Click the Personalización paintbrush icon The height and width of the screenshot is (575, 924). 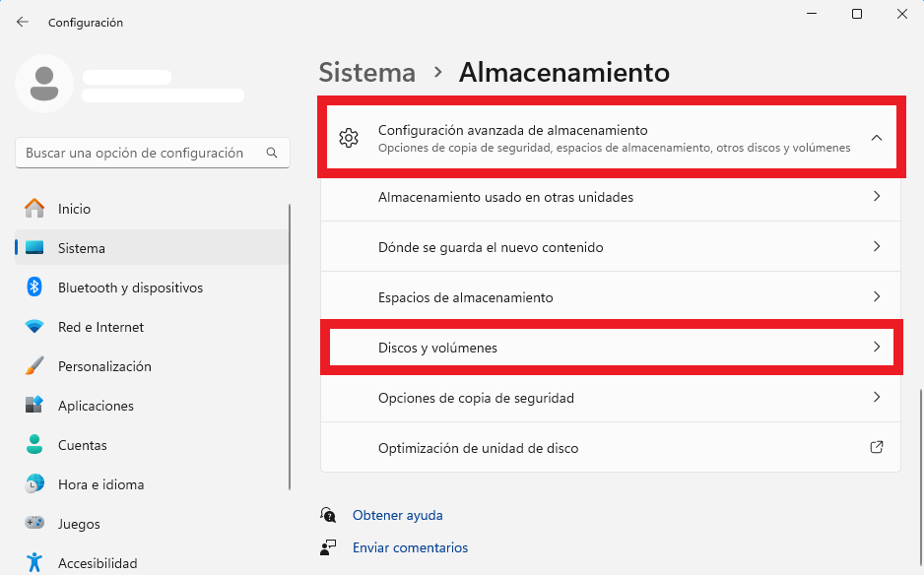(34, 366)
